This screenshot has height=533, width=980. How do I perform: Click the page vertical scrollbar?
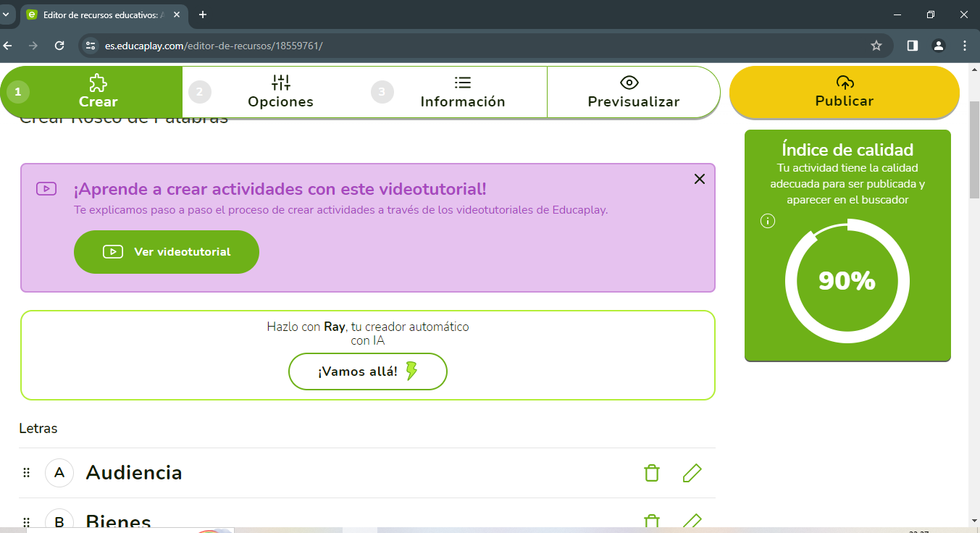(x=974, y=151)
